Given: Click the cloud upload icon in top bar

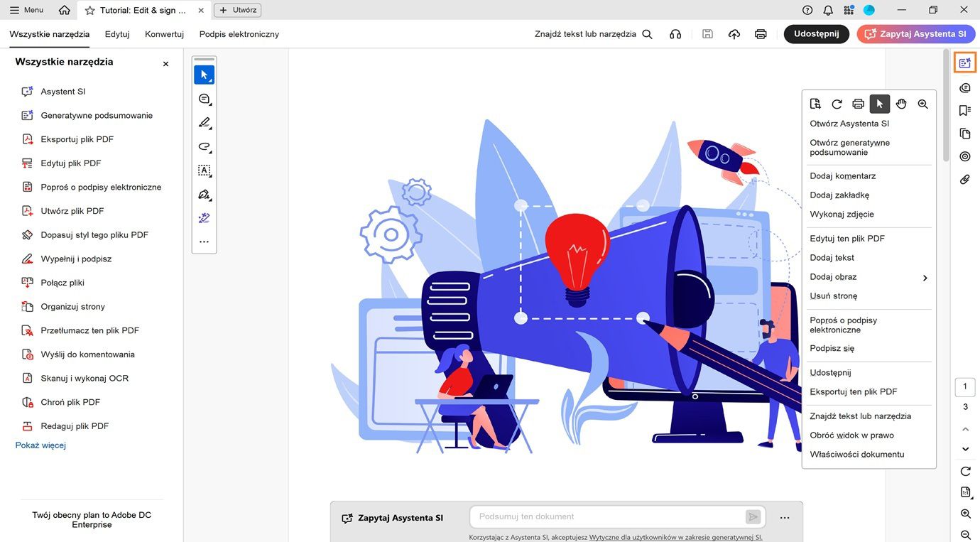Looking at the screenshot, I should (x=734, y=34).
